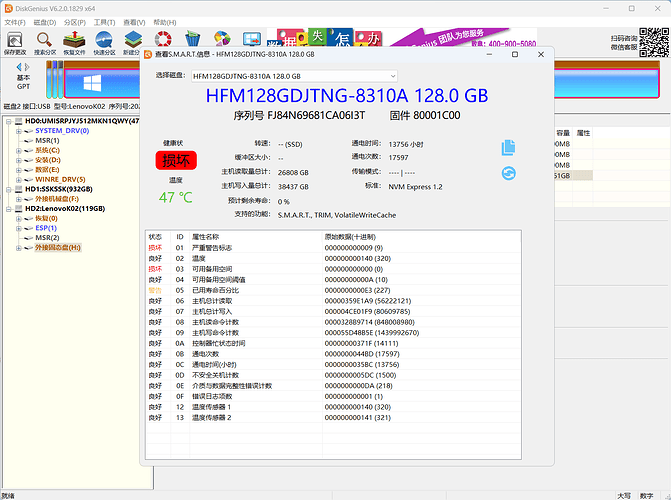Open the 工具(T) menu

pos(104,22)
